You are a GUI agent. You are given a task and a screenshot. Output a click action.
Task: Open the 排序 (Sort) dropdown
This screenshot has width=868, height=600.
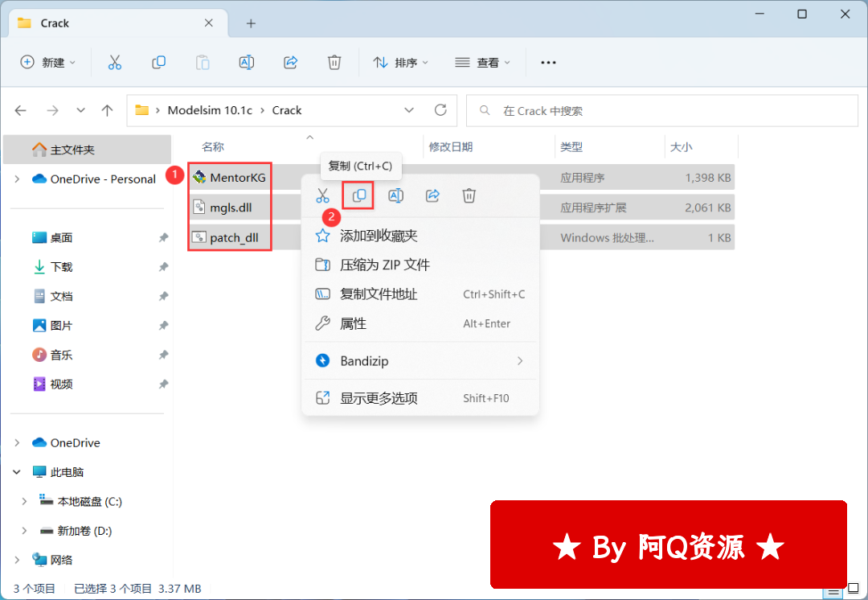400,63
